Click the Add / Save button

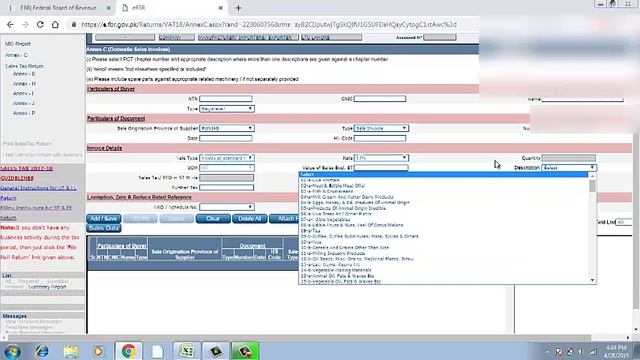(104, 219)
